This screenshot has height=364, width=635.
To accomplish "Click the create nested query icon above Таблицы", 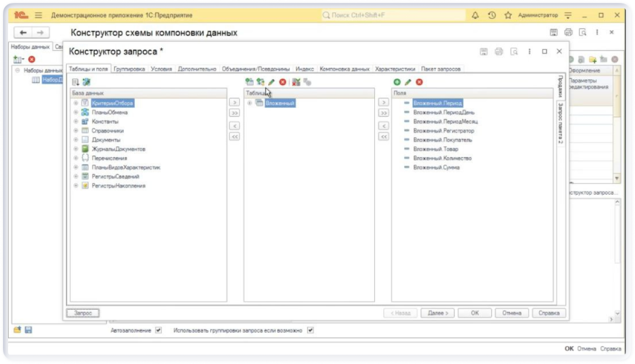I will [260, 82].
